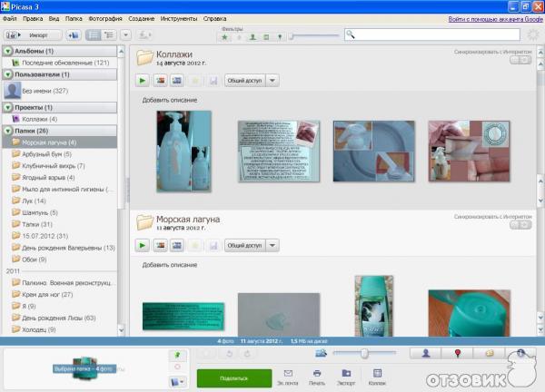Click the Печать print icon
The image size is (545, 392).
point(317,376)
